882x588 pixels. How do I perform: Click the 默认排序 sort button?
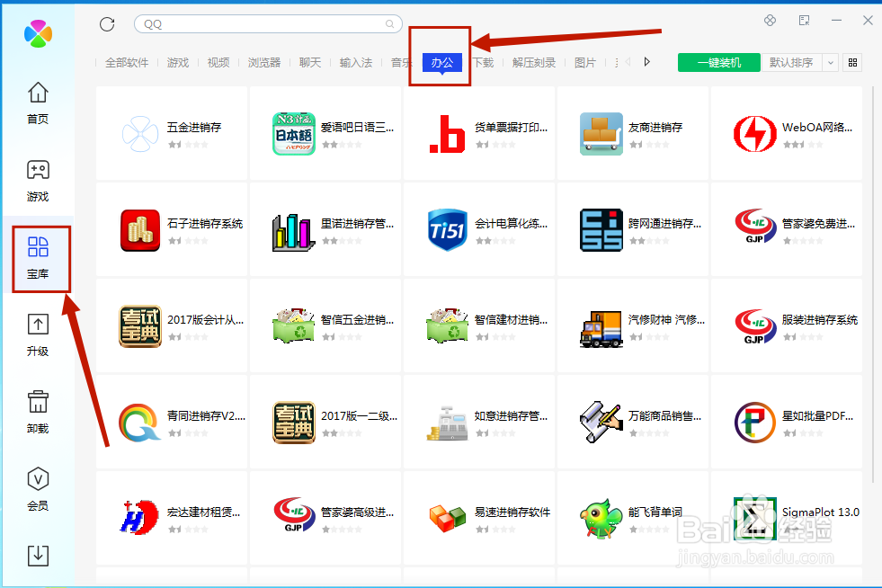tap(791, 62)
